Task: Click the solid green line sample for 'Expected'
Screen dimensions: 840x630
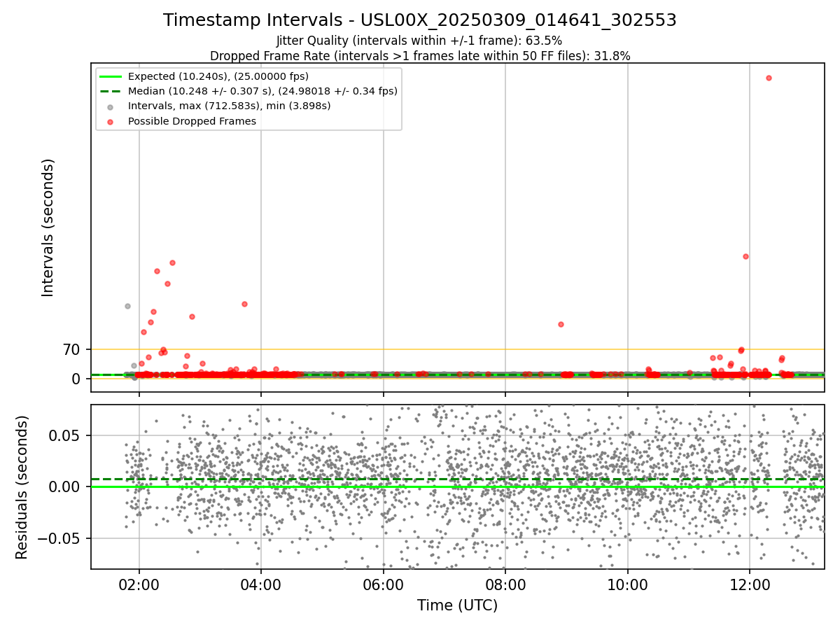Action: coord(111,76)
